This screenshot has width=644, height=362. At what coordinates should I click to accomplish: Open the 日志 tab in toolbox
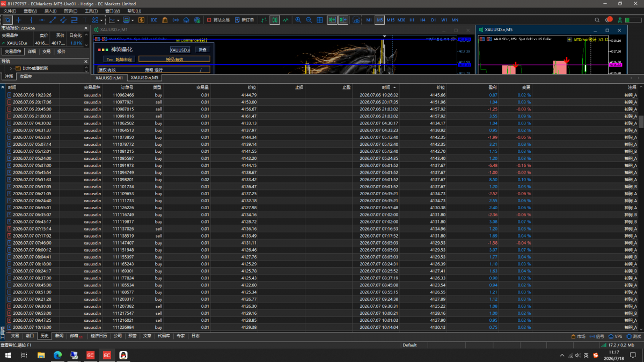[x=195, y=336]
